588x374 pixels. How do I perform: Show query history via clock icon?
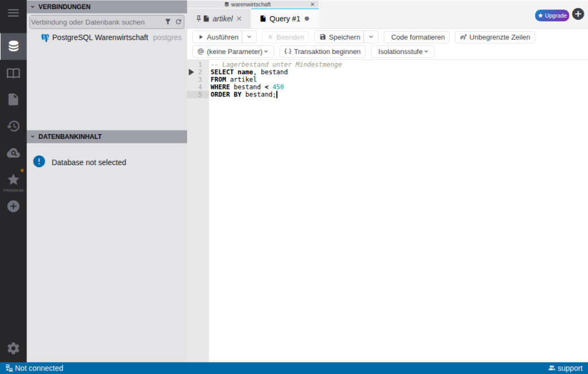(x=14, y=126)
